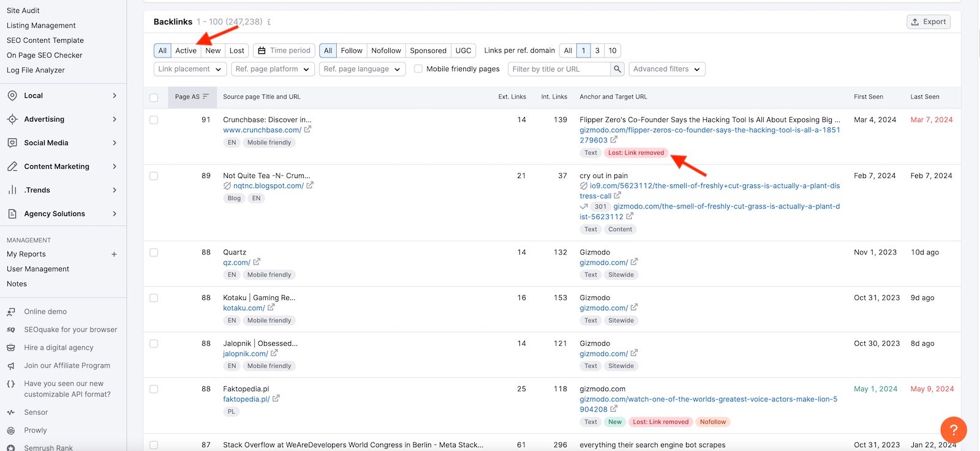Image resolution: width=980 pixels, height=451 pixels.
Task: Expand the Agency Solutions menu chevron
Action: [x=115, y=214]
